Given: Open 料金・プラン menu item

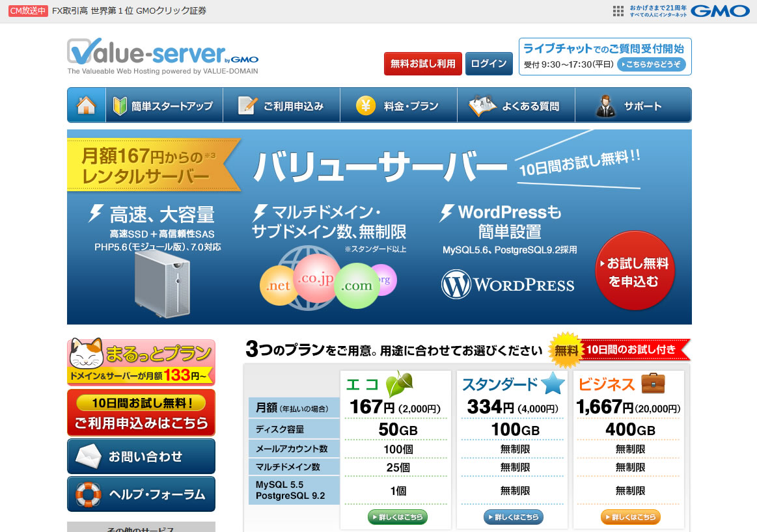Looking at the screenshot, I should click(x=399, y=105).
